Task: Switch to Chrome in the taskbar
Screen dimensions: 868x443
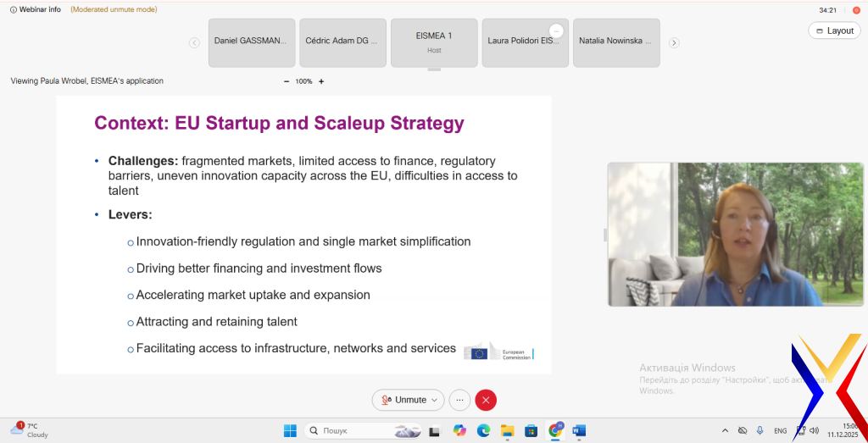Action: pos(556,430)
